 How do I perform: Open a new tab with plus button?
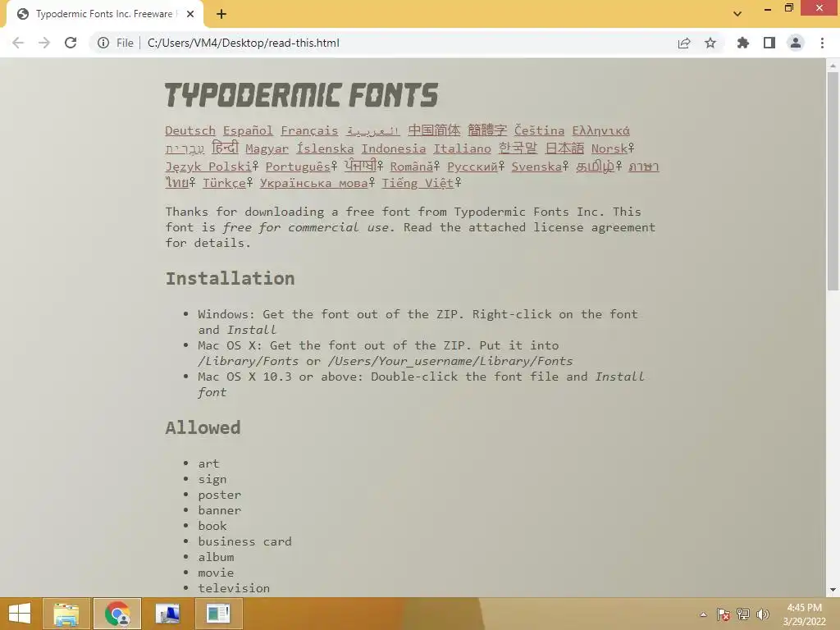coord(221,15)
